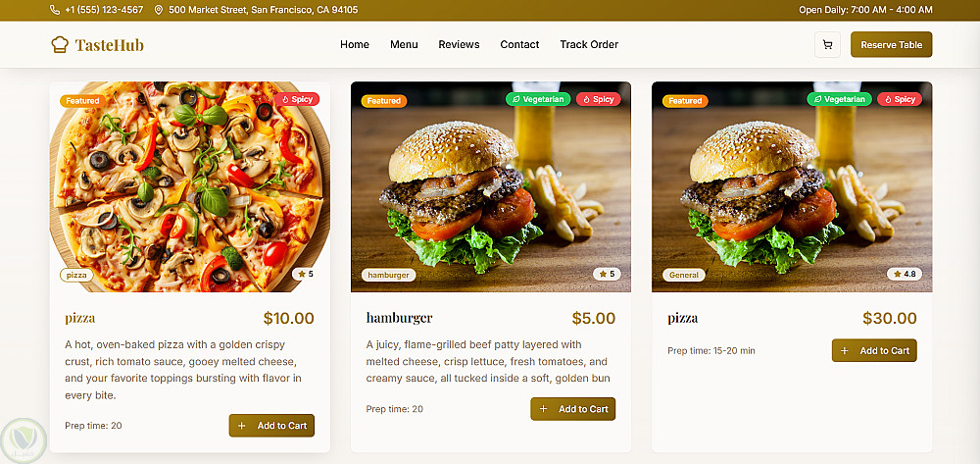Open Track Order page
This screenshot has width=980, height=464.
click(x=589, y=44)
